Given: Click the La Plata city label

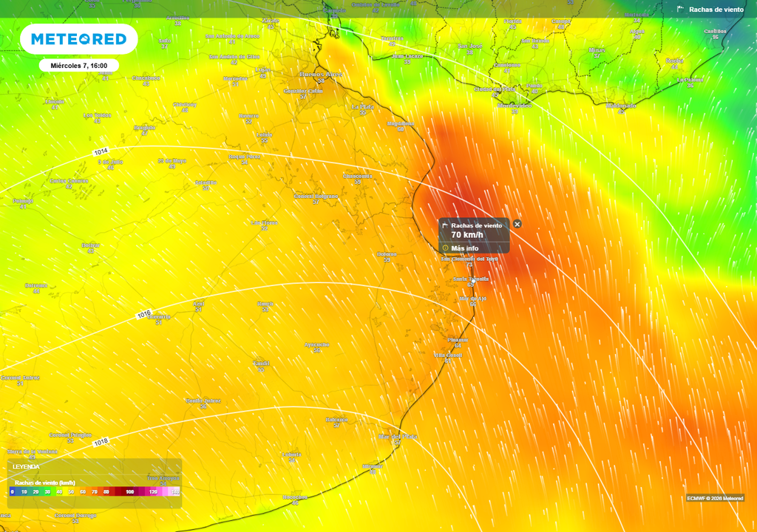Looking at the screenshot, I should [x=363, y=107].
